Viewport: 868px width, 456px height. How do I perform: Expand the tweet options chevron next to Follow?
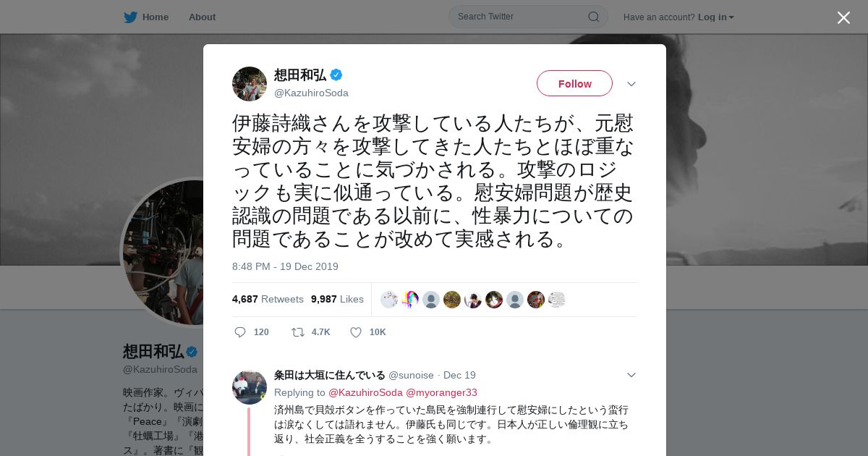point(631,84)
